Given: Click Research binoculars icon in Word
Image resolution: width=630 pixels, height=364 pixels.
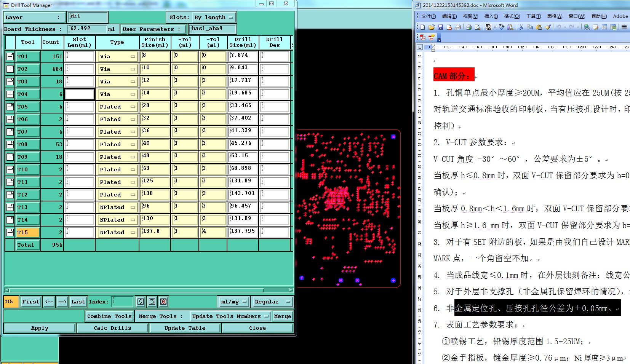Looking at the screenshot, I should coord(510,27).
